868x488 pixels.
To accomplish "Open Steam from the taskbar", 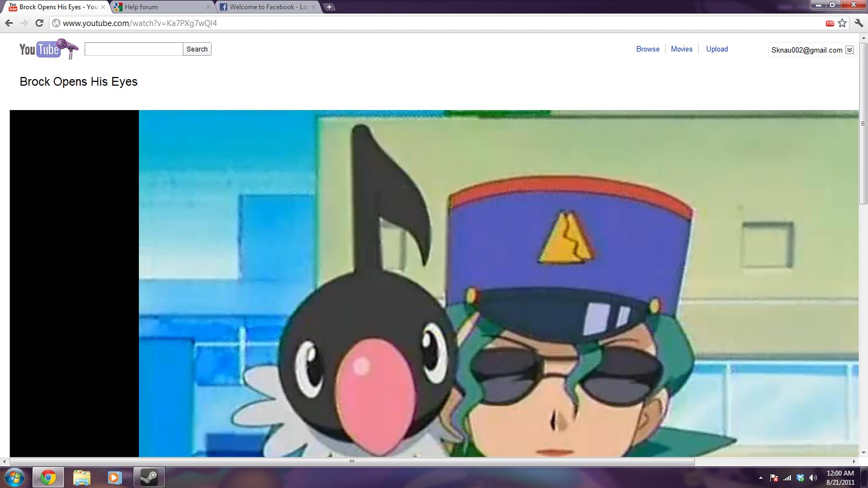I will [148, 478].
